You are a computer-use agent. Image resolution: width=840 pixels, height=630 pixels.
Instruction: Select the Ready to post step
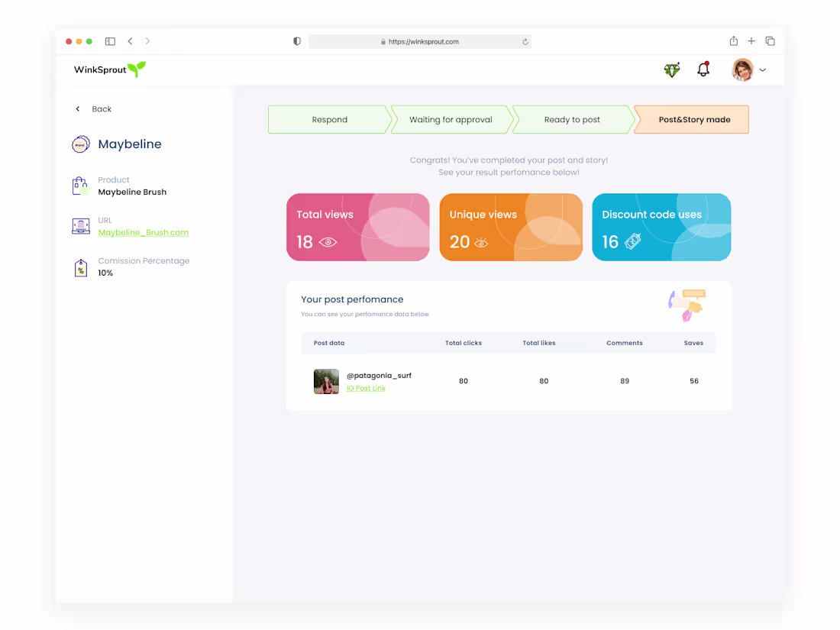572,119
